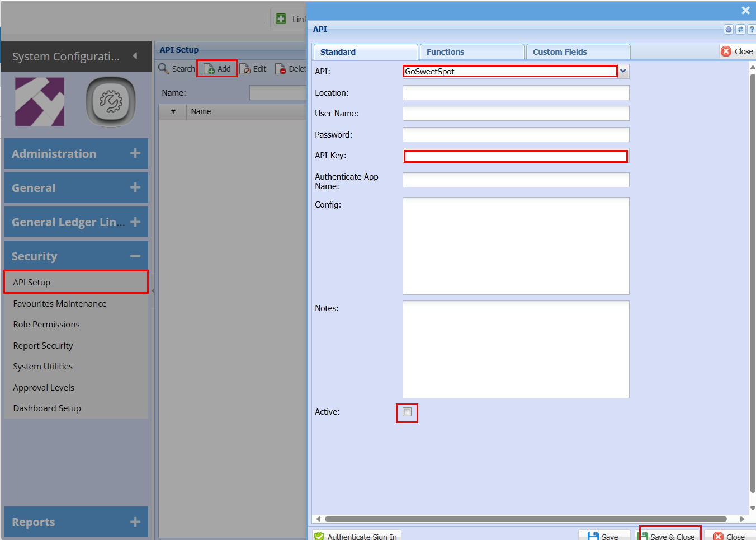Click the User Name input field

pyautogui.click(x=516, y=114)
